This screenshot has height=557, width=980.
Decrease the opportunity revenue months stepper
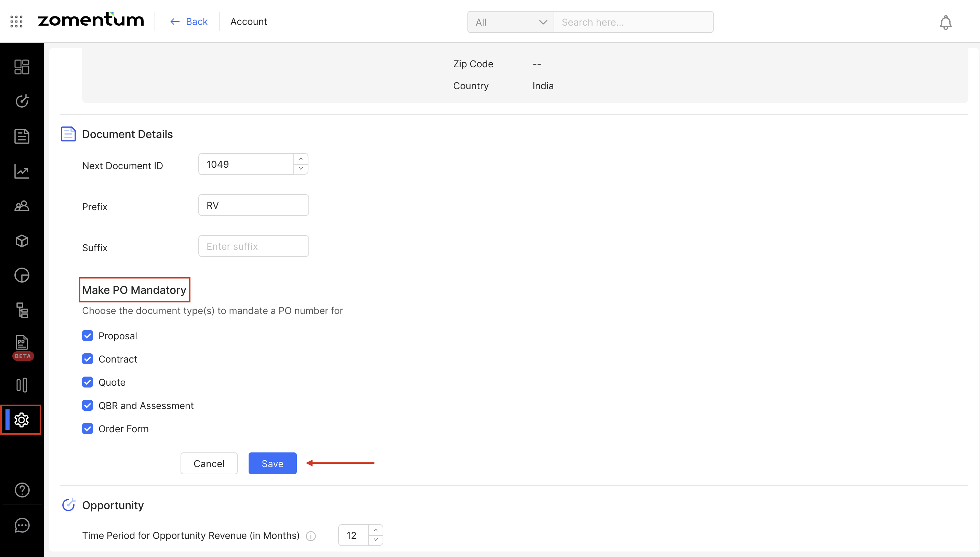pyautogui.click(x=375, y=540)
